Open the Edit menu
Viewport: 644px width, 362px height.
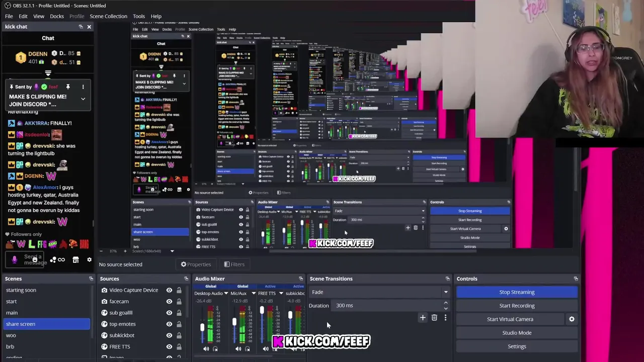tap(23, 16)
